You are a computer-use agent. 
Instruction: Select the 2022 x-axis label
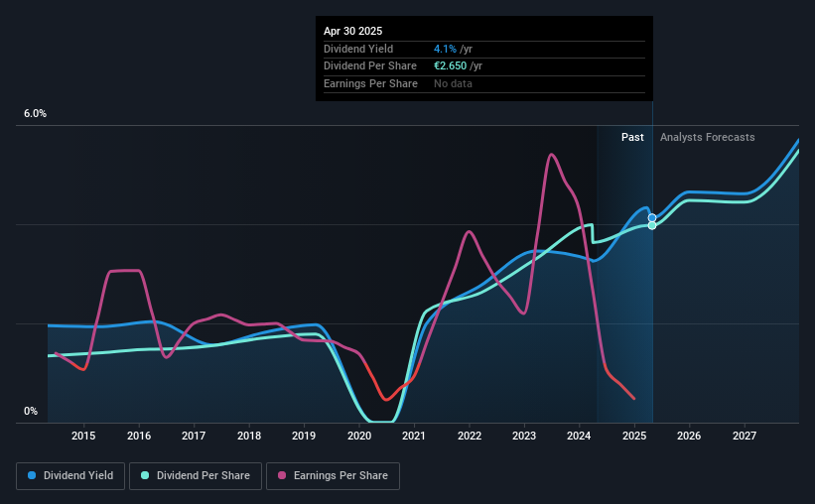click(470, 436)
